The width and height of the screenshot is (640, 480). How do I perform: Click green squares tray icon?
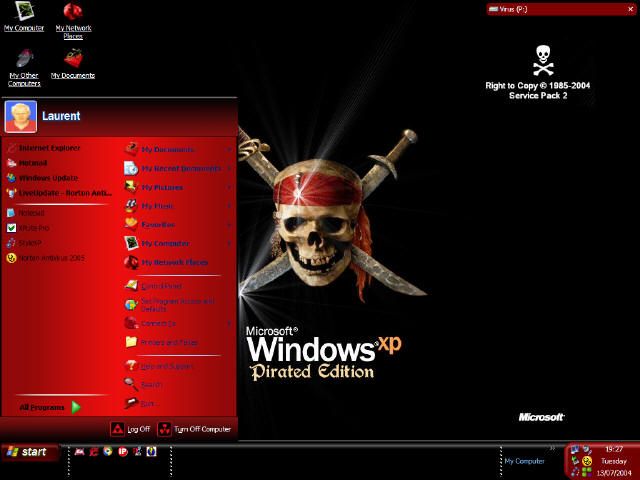(587, 472)
